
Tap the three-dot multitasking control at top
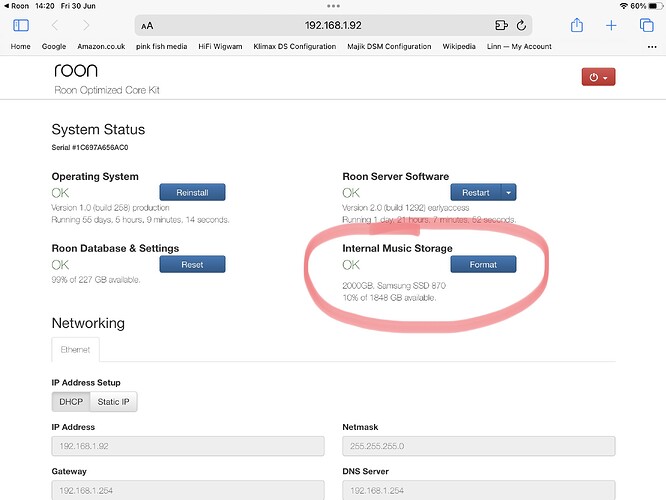pos(333,6)
